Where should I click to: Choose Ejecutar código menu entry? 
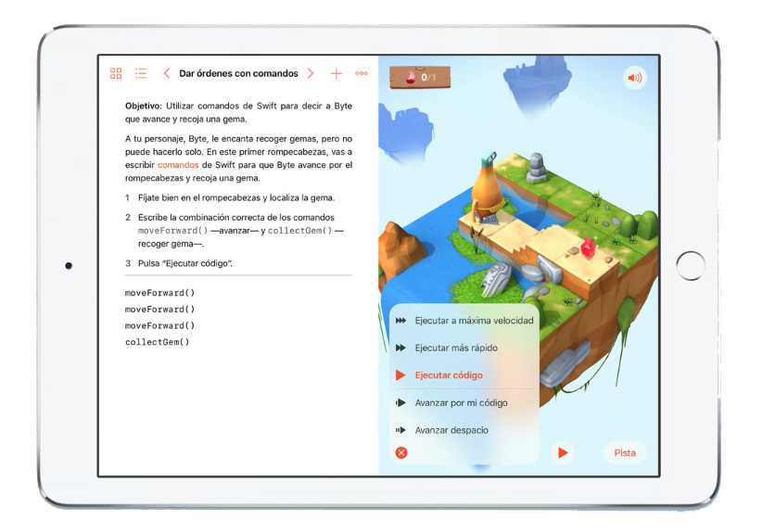click(x=464, y=375)
